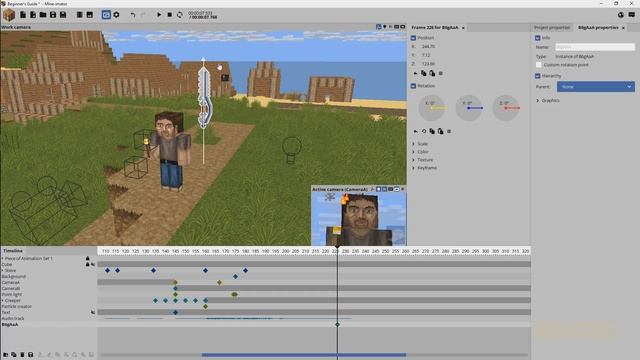This screenshot has height=360, width=640.
Task: Select the Frame 226 for BtlgAxA tab
Action: 435,27
